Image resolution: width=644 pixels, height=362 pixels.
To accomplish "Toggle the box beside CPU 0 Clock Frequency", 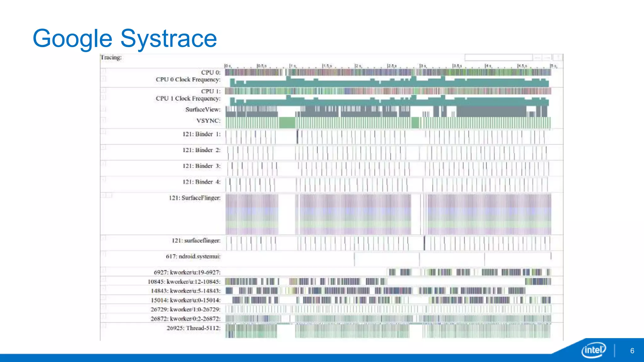I will pyautogui.click(x=103, y=78).
